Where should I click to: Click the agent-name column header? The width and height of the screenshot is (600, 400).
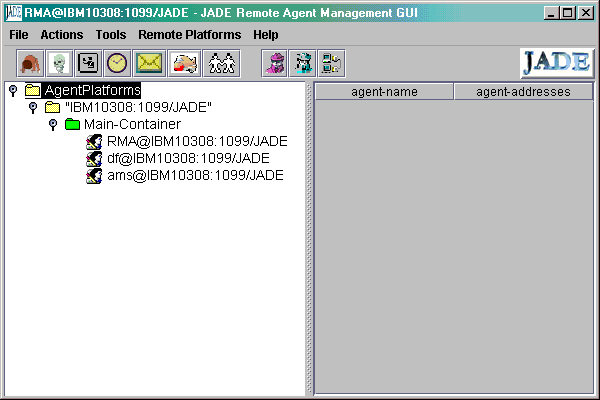point(384,92)
